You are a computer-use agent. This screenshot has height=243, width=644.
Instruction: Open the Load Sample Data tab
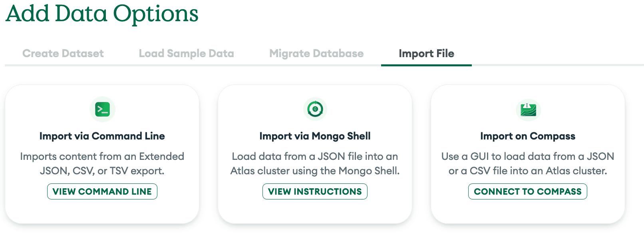click(x=187, y=54)
